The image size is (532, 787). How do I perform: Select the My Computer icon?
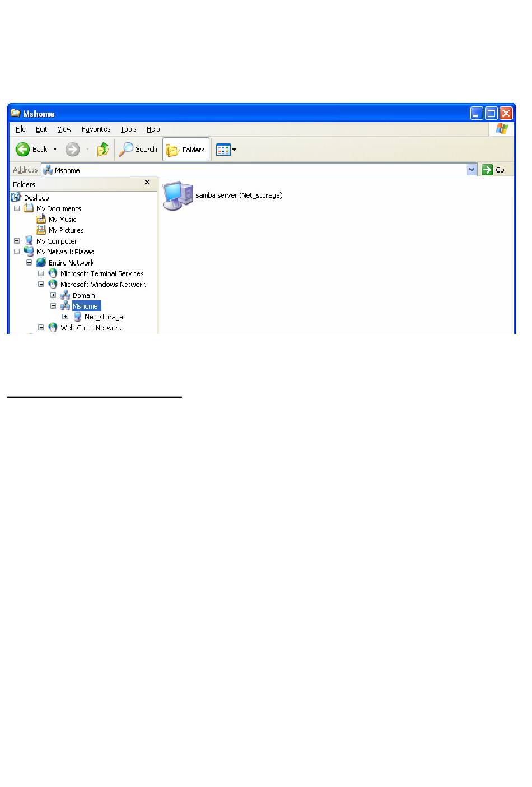coord(29,240)
